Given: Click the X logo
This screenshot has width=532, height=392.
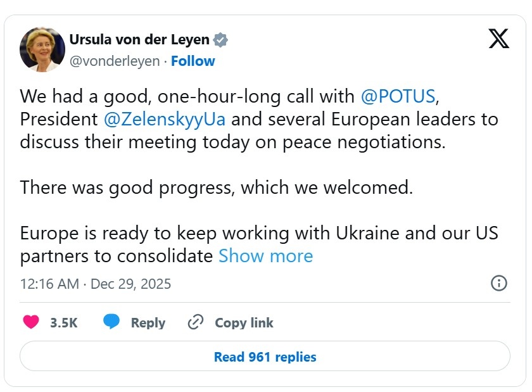Looking at the screenshot, I should (x=499, y=39).
